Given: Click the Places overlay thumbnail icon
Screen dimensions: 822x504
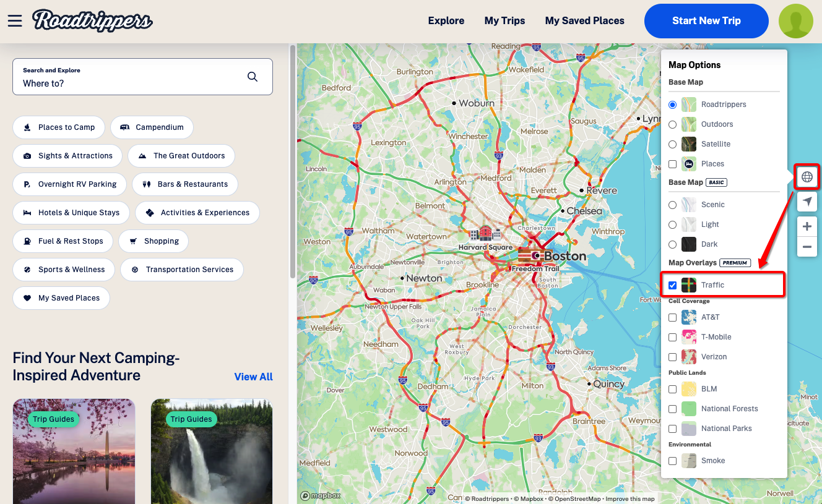Looking at the screenshot, I should [x=689, y=164].
